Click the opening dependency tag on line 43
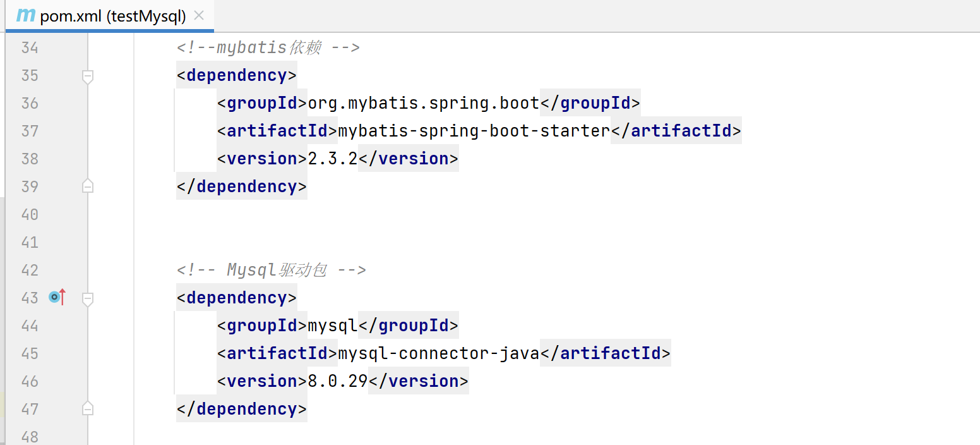This screenshot has height=445, width=980. [237, 298]
